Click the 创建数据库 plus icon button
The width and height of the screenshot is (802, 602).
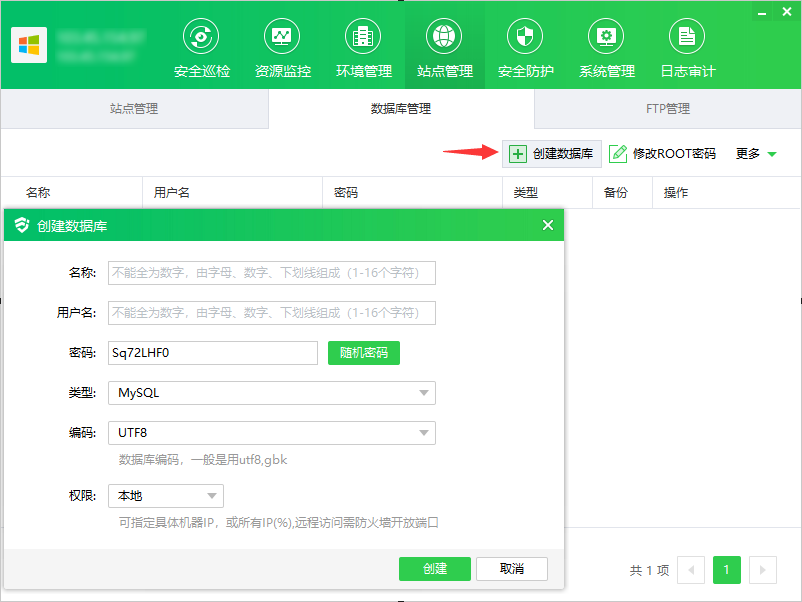tap(518, 153)
